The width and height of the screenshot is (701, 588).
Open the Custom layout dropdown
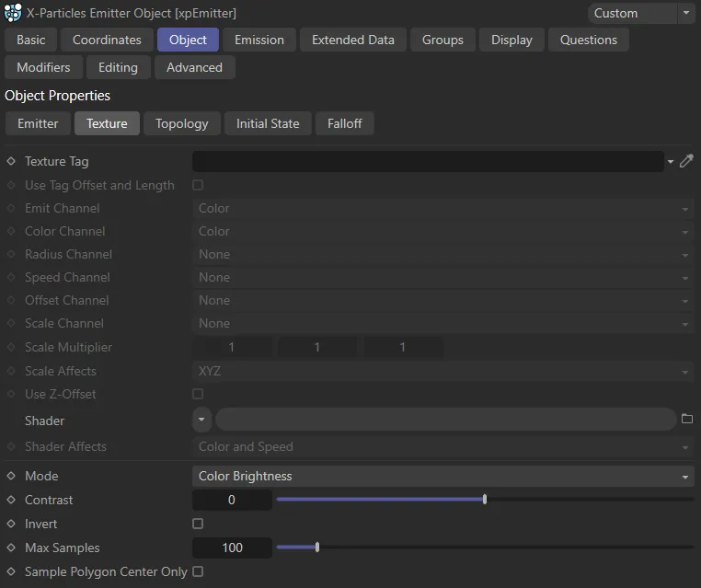640,13
